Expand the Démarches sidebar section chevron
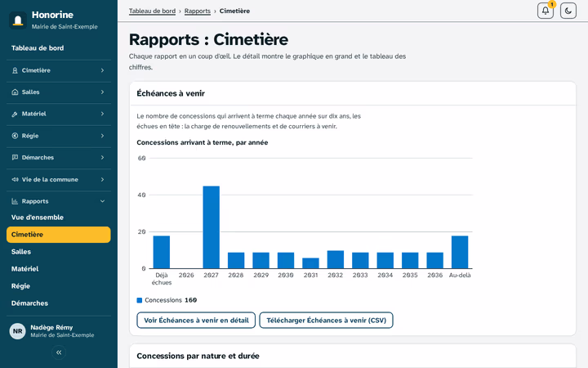This screenshot has width=588, height=368. click(102, 157)
